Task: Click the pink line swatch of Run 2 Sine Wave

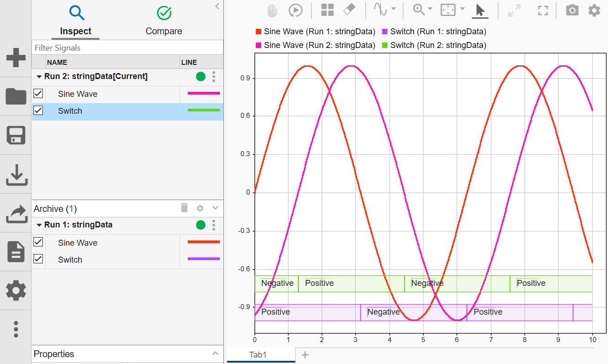Action: (x=204, y=93)
